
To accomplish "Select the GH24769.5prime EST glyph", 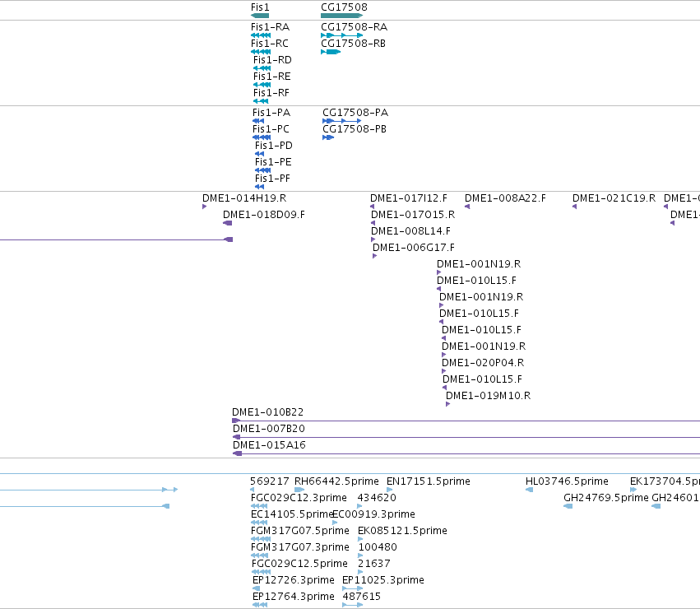I will 568,507.
